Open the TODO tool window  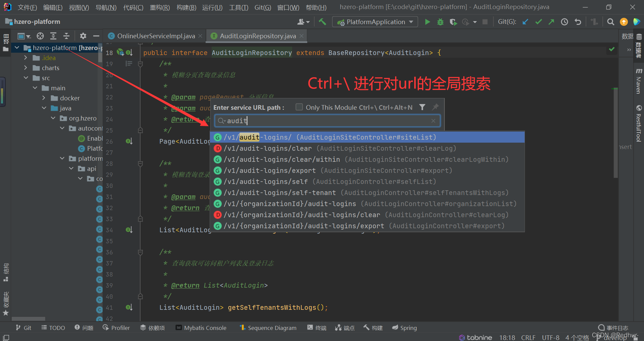click(53, 328)
